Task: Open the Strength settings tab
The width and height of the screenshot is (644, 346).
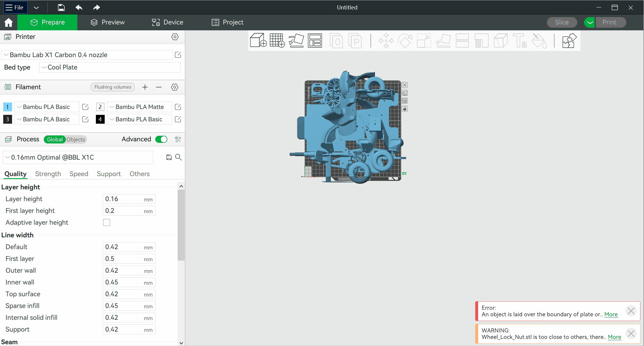Action: (48, 174)
